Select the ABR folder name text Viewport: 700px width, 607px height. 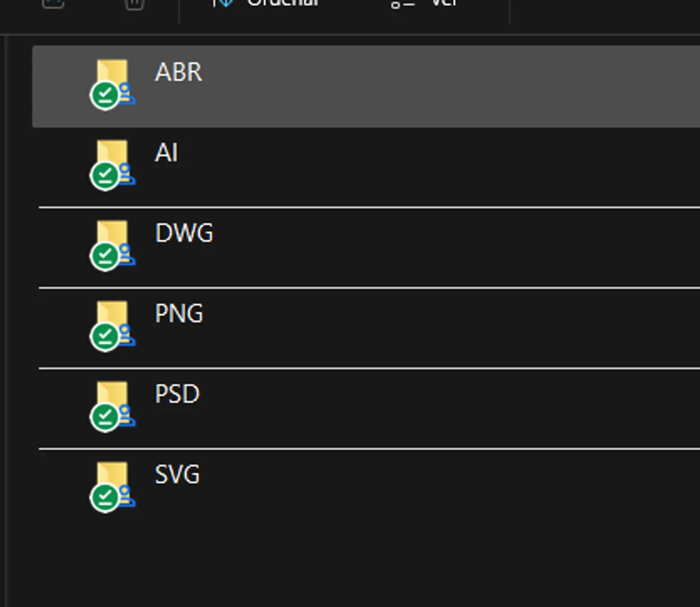pyautogui.click(x=178, y=72)
